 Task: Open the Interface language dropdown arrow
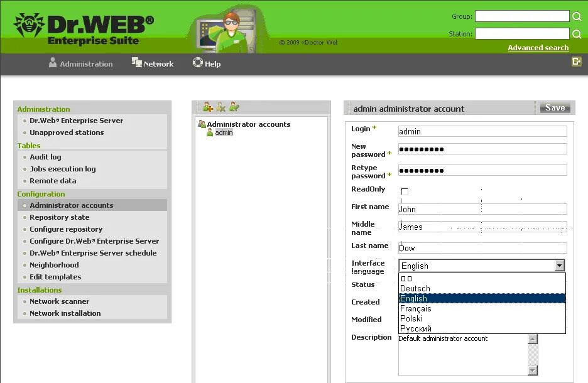[x=559, y=266]
